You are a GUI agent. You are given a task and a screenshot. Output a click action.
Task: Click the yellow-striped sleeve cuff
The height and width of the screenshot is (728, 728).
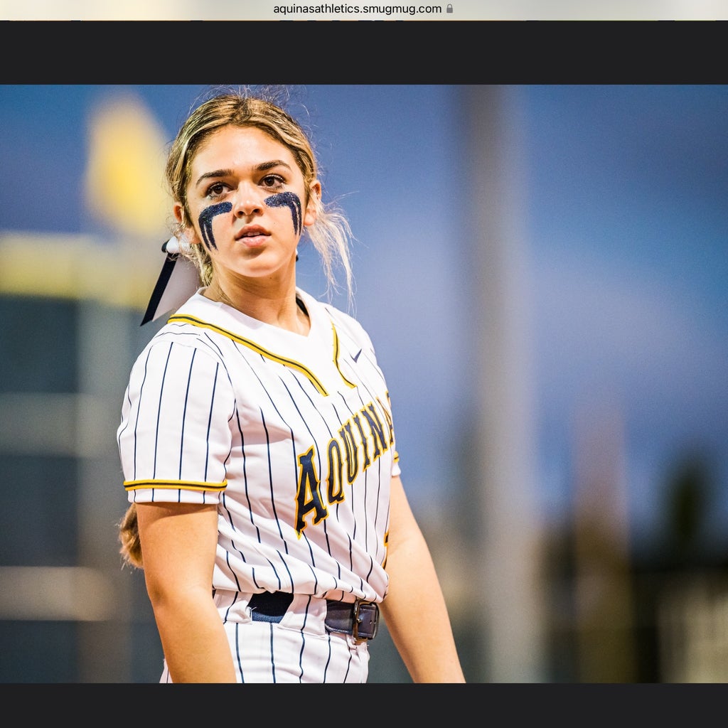pyautogui.click(x=175, y=485)
